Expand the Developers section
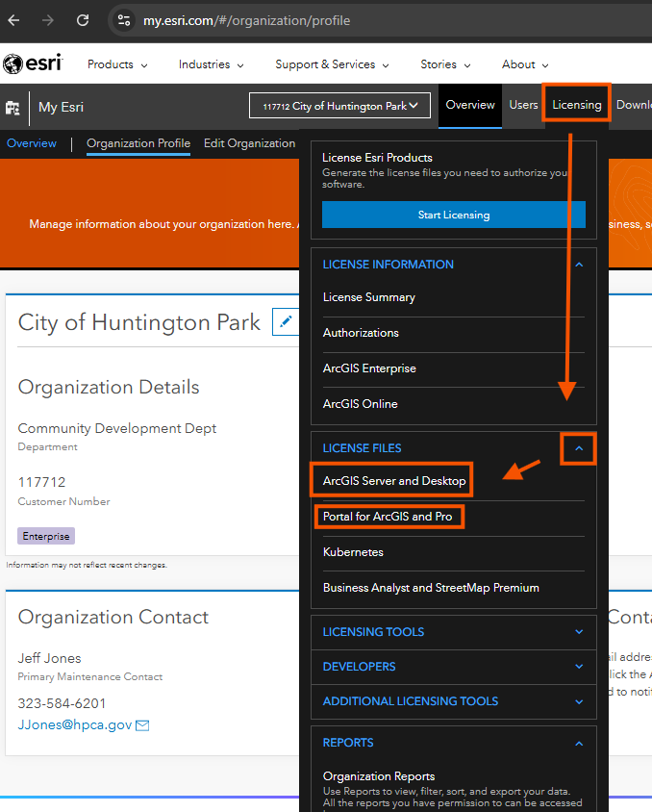The image size is (652, 812). click(x=579, y=667)
